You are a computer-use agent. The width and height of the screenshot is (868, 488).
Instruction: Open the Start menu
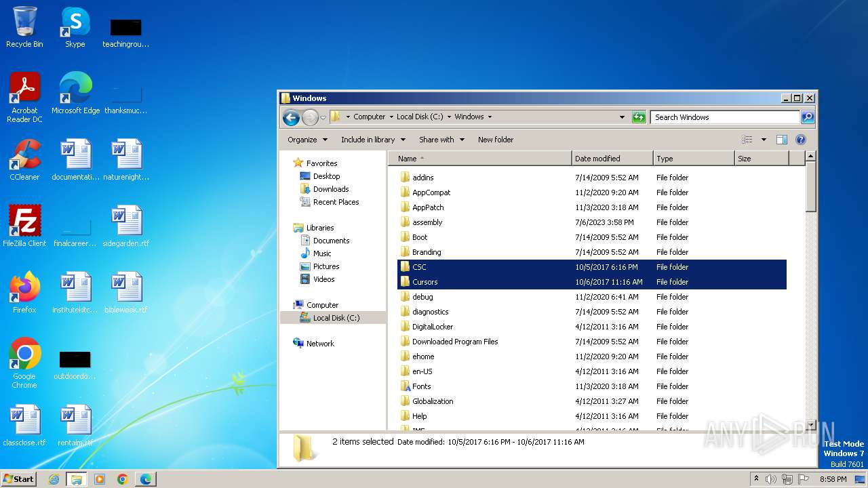[19, 479]
